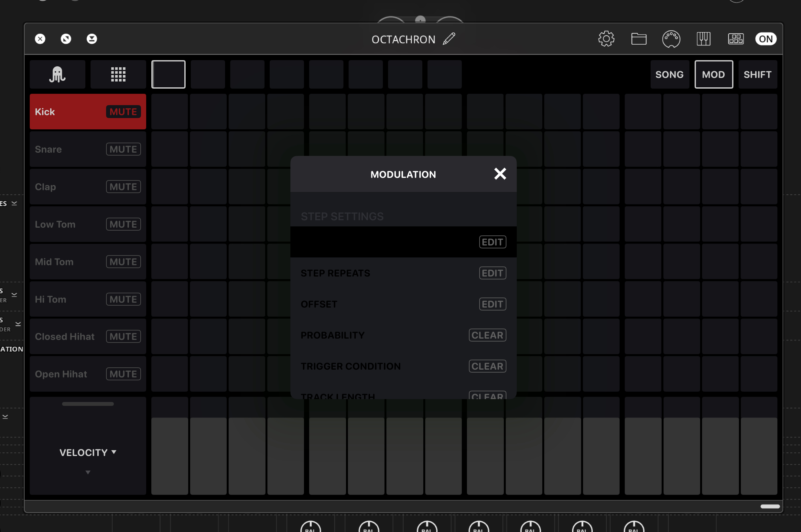Mute the Clap track
The height and width of the screenshot is (532, 801).
pyautogui.click(x=123, y=187)
